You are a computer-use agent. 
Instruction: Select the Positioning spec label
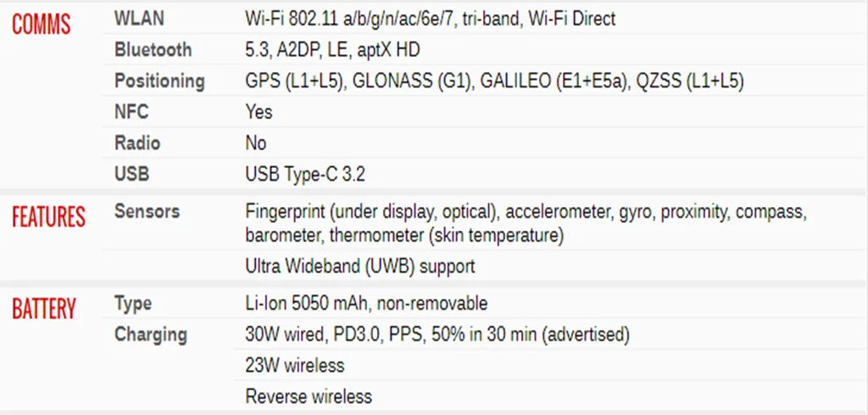coord(159,81)
